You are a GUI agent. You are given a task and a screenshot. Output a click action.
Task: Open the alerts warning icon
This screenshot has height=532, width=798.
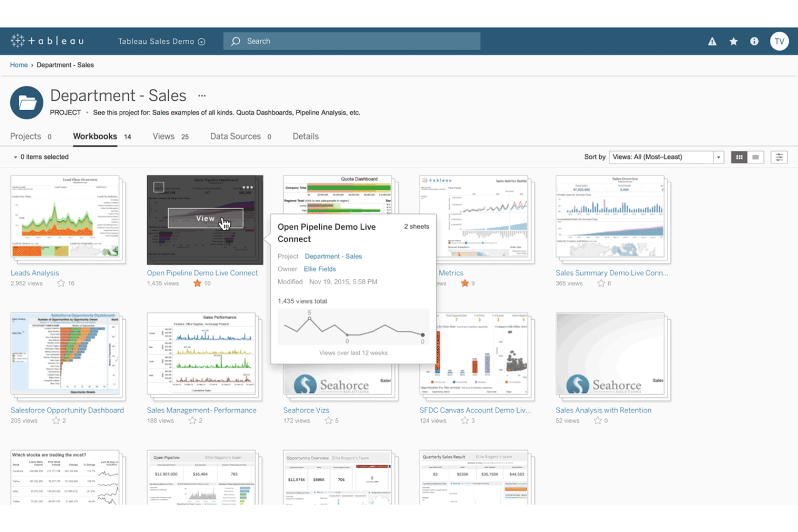coord(712,42)
